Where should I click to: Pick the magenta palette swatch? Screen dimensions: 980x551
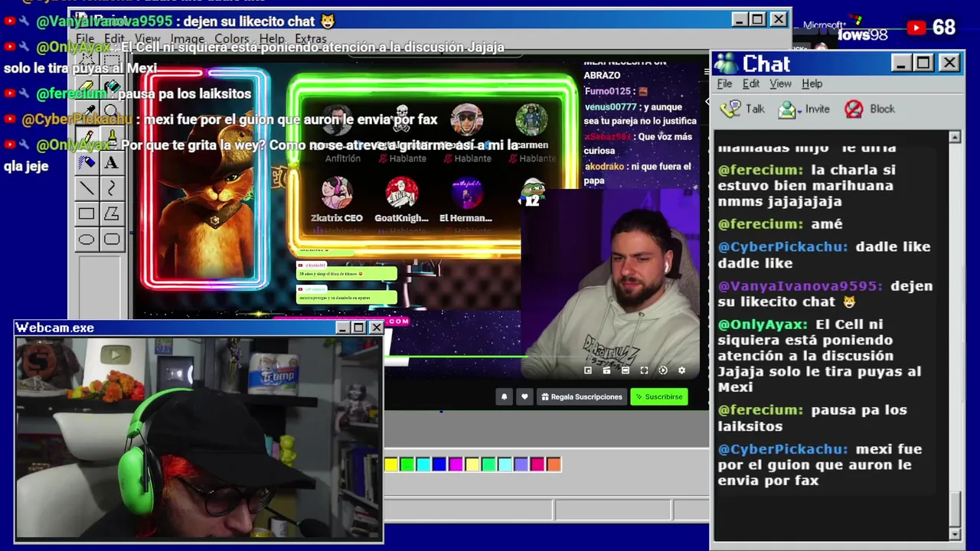point(456,464)
